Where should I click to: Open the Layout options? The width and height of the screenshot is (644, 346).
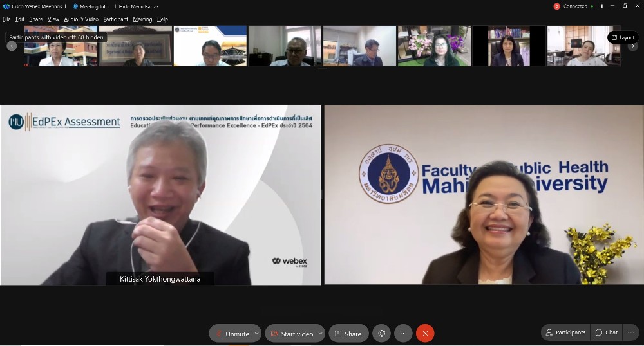pyautogui.click(x=623, y=37)
